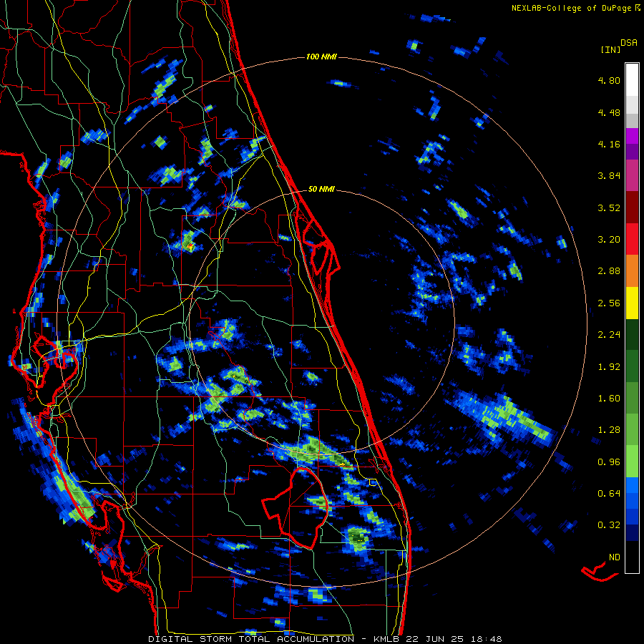Click the 22 JUN 25 date text

click(435, 639)
